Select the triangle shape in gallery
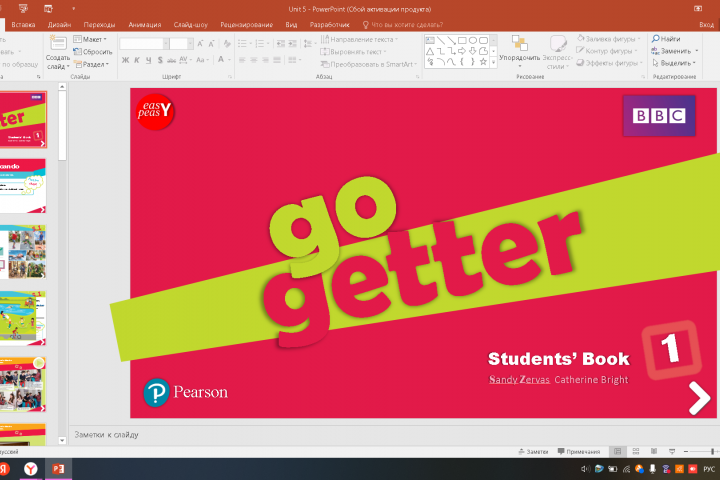720x480 pixels. 430,51
